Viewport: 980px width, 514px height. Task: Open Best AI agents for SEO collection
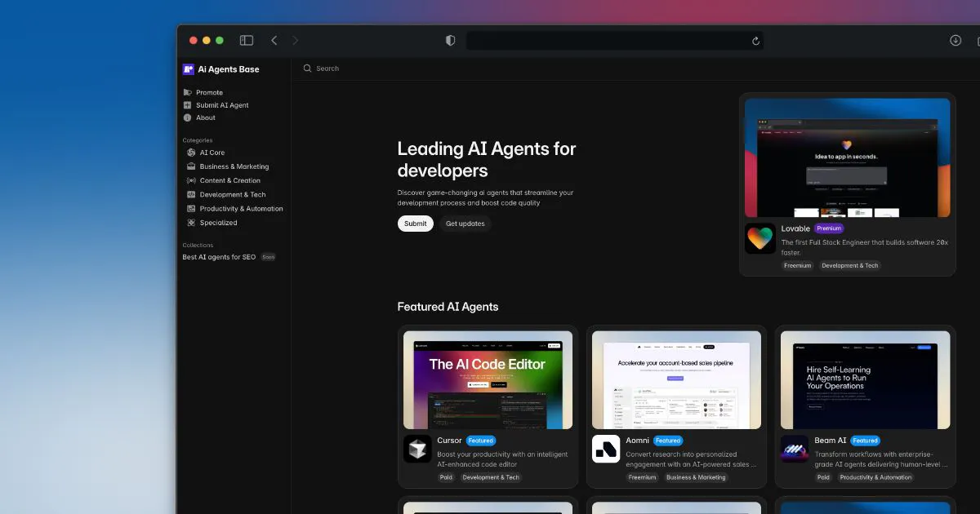pyautogui.click(x=219, y=257)
